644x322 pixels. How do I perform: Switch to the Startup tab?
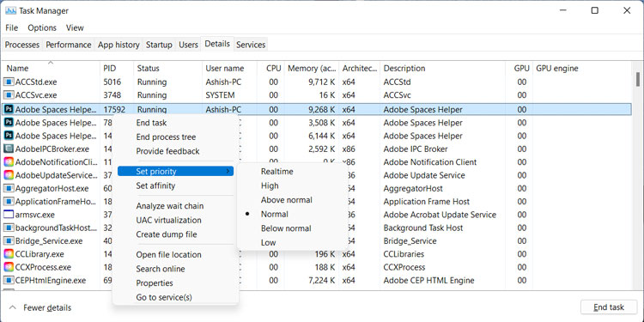tap(160, 45)
